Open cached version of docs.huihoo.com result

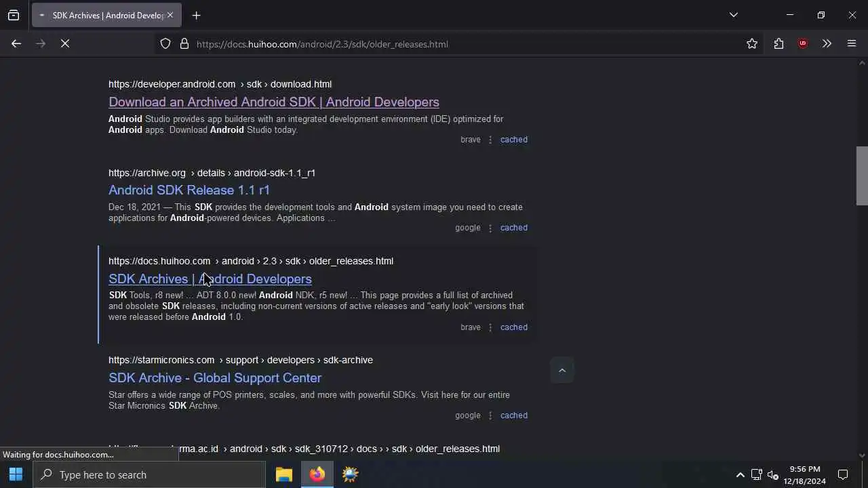tap(513, 327)
